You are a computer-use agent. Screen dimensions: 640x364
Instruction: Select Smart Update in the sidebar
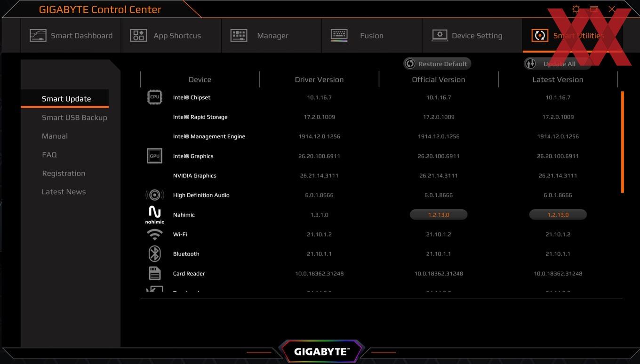point(65,99)
